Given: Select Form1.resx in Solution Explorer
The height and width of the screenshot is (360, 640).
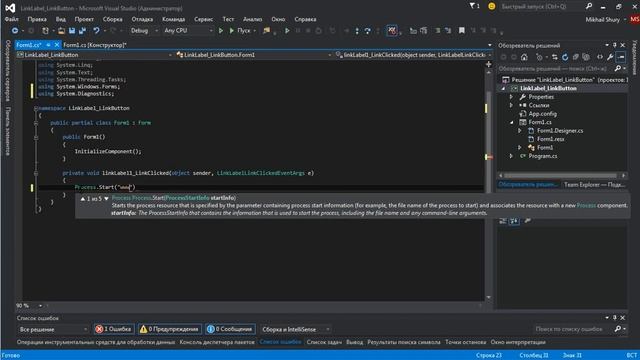Looking at the screenshot, I should click(x=550, y=139).
